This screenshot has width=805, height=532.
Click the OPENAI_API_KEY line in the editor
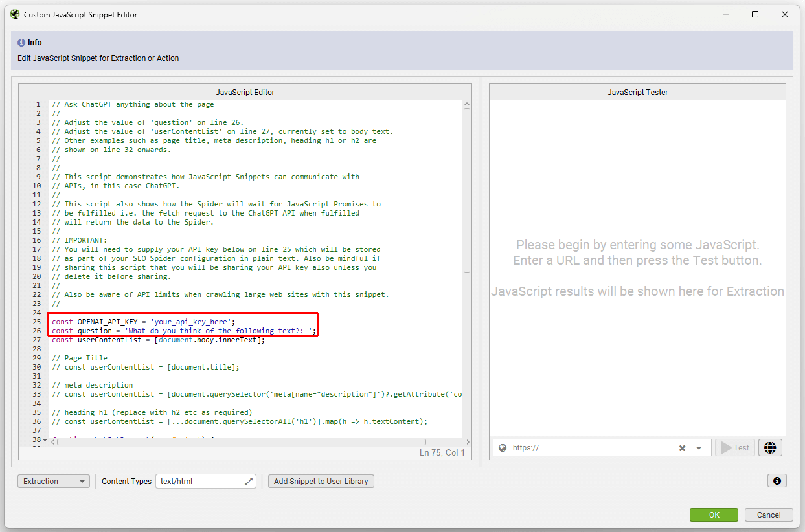pyautogui.click(x=142, y=321)
